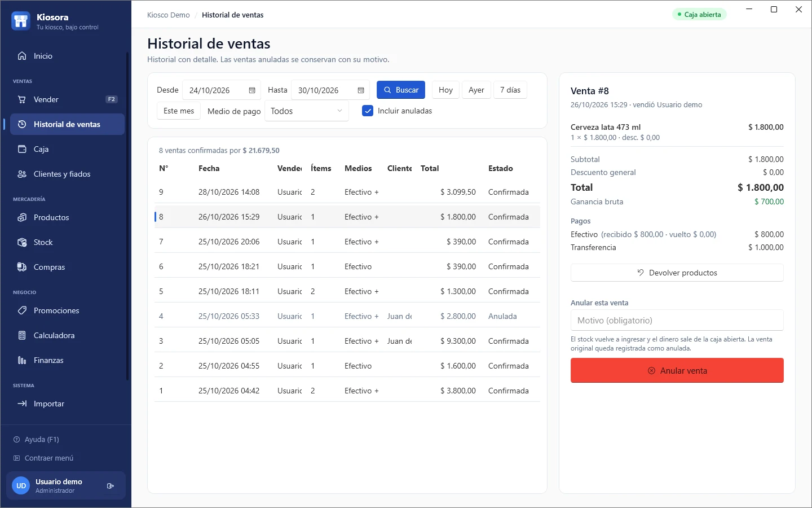This screenshot has height=508, width=812.
Task: Filter sales to last 7 días
Action: click(510, 90)
